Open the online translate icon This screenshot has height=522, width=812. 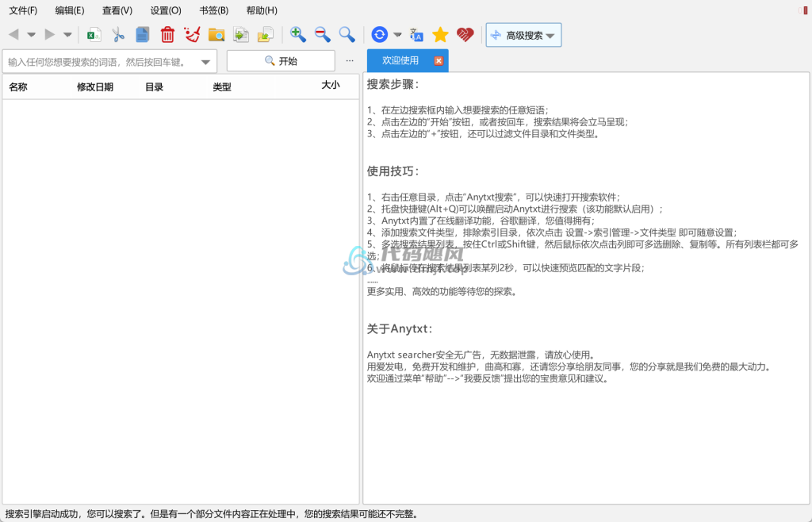(416, 35)
